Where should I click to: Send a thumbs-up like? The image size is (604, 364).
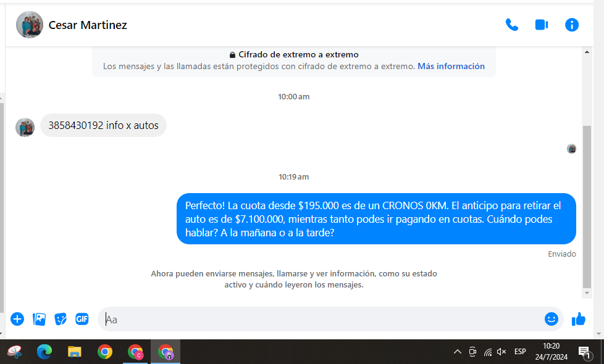click(x=579, y=319)
